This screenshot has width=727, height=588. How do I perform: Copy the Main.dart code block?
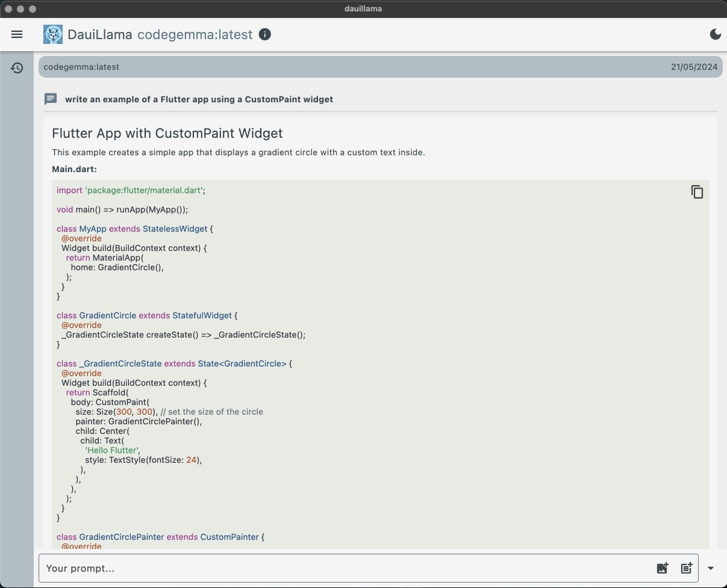pos(697,192)
